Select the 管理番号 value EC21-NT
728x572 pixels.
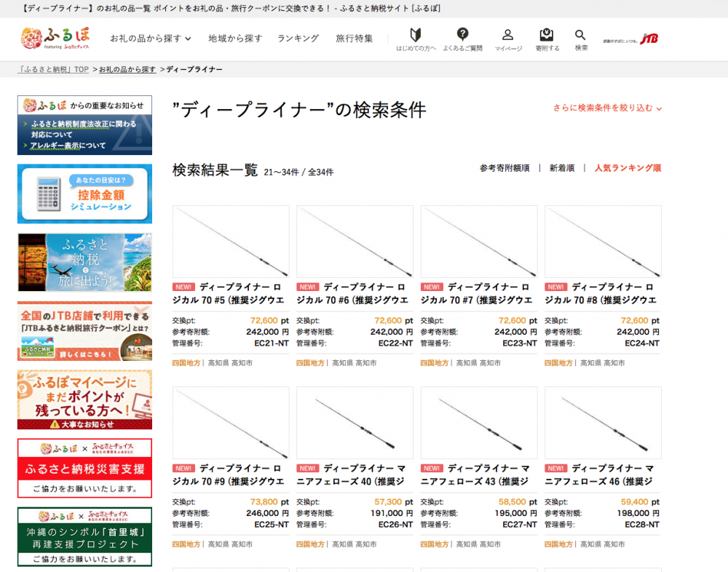pos(272,343)
